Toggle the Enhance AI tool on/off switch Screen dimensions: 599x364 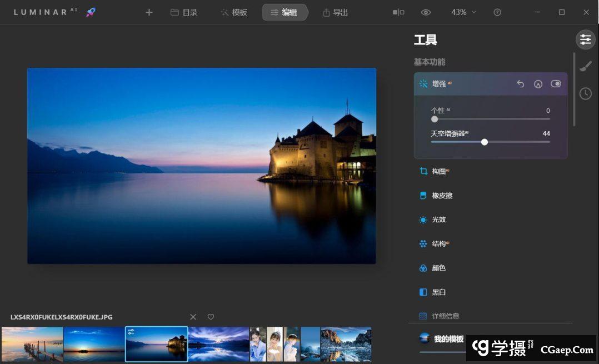(x=556, y=84)
